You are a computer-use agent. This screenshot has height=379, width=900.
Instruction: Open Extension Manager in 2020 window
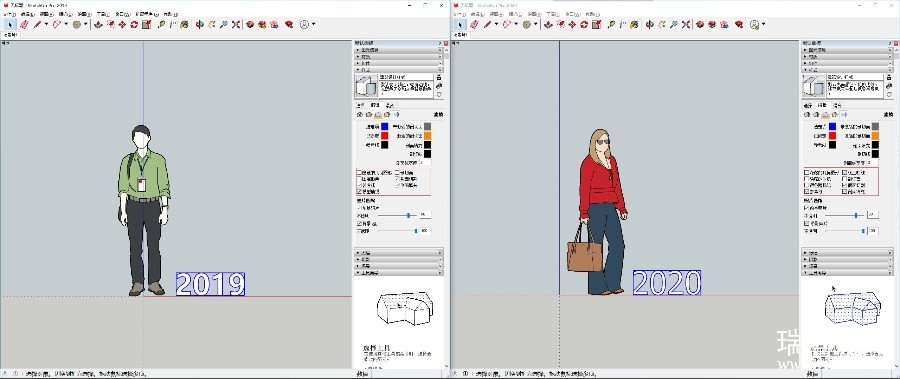click(x=739, y=25)
